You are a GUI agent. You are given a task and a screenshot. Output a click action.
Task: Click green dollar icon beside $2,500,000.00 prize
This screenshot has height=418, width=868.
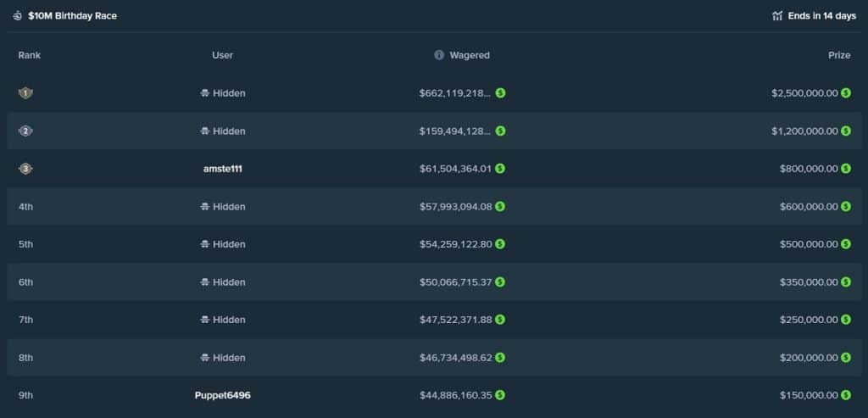[x=846, y=93]
